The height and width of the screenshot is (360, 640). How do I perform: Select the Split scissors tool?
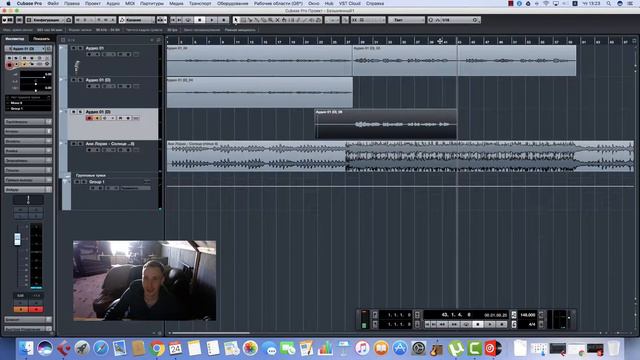tap(250, 20)
